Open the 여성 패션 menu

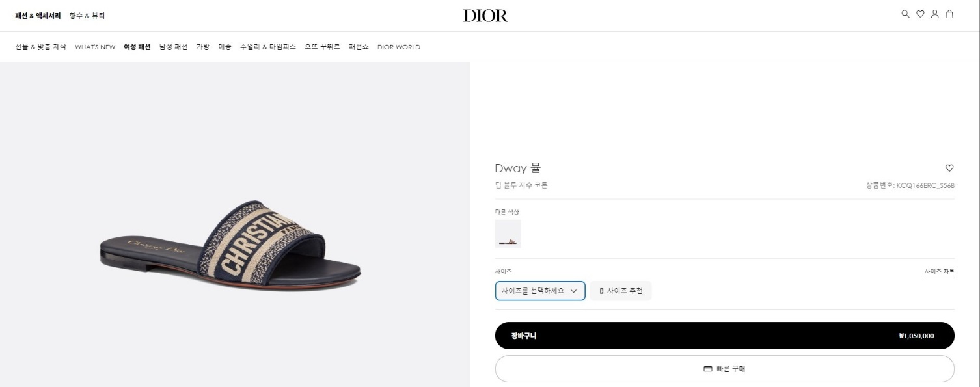tap(137, 47)
